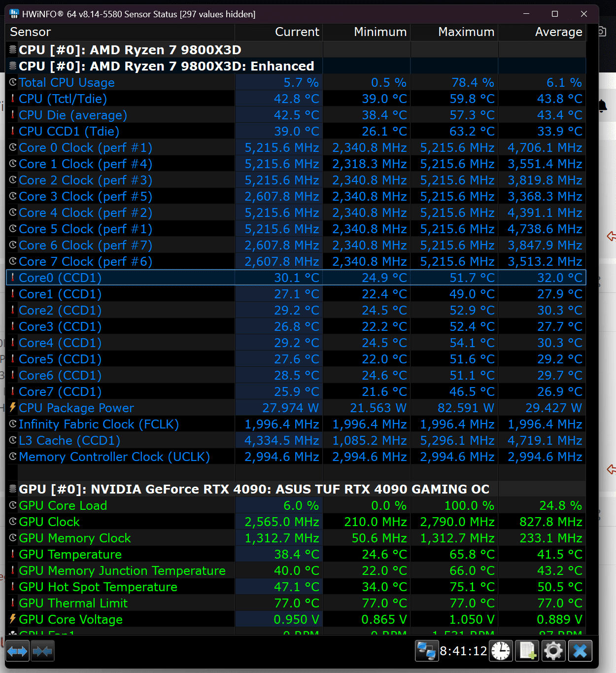Click the Maximum column header

click(x=454, y=32)
